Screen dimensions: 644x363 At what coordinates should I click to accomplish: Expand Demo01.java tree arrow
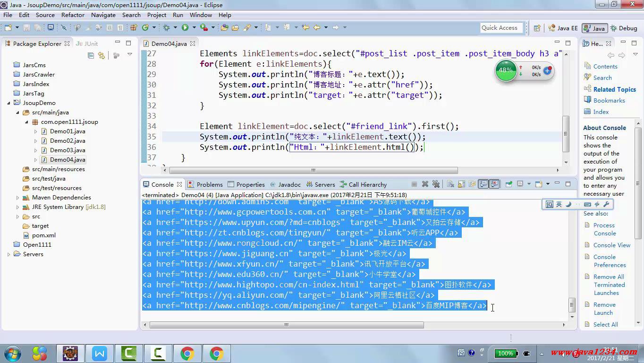35,131
